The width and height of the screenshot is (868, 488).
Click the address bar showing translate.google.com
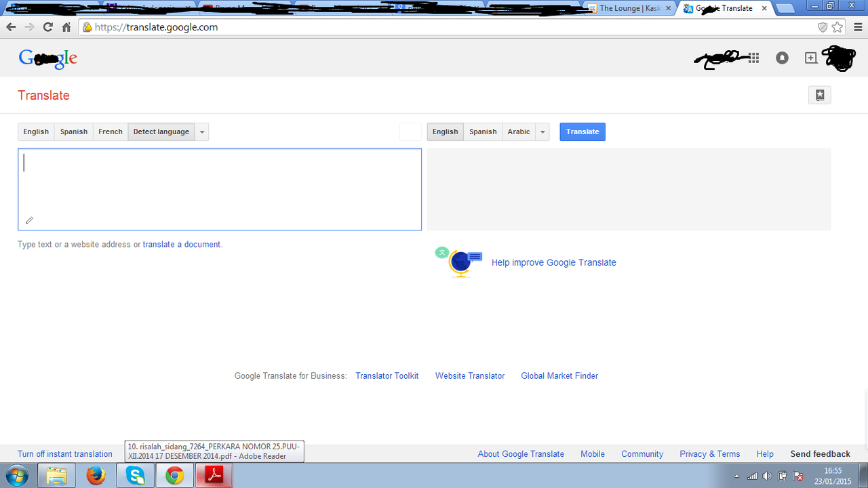(448, 27)
